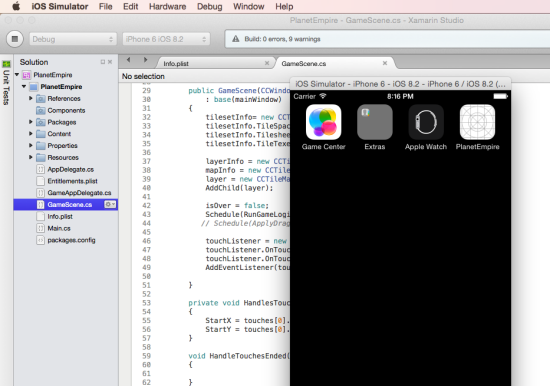Select Main.cs in the solution tree
The image size is (550, 386).
coord(59,228)
